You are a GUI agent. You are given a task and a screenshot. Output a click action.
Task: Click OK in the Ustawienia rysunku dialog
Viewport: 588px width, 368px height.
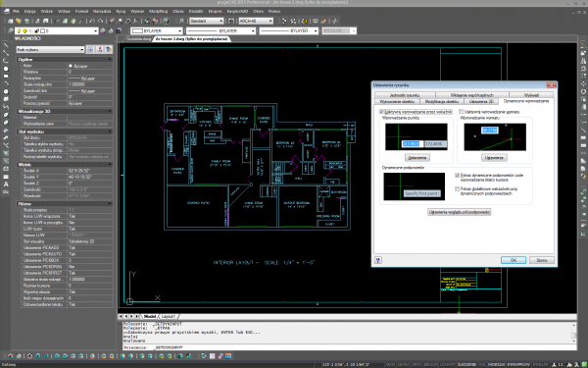pyautogui.click(x=514, y=260)
